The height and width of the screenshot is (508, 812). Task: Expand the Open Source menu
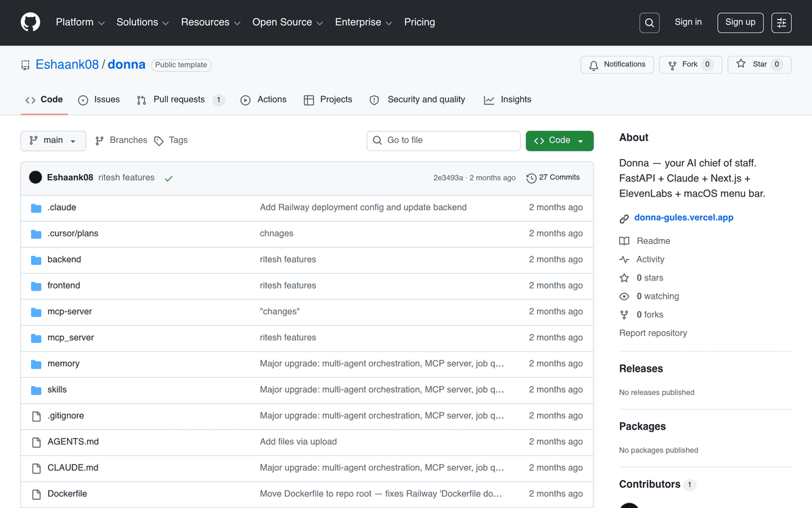pos(288,22)
